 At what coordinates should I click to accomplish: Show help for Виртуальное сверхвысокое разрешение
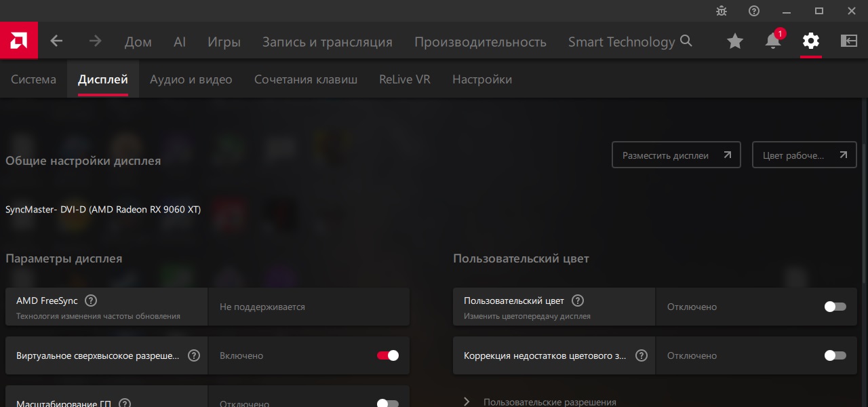(x=194, y=355)
